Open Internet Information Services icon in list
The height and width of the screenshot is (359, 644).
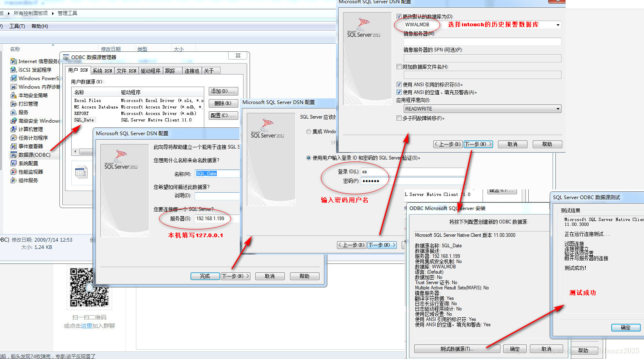14,62
